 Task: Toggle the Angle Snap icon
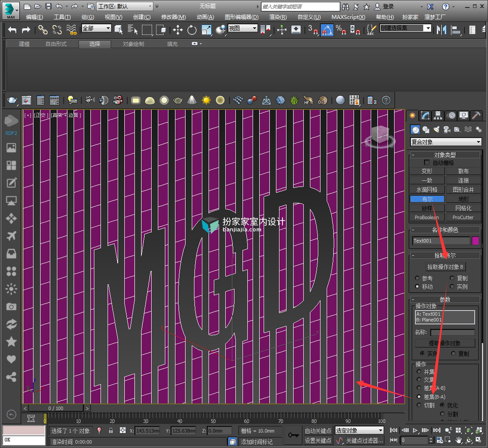327,30
